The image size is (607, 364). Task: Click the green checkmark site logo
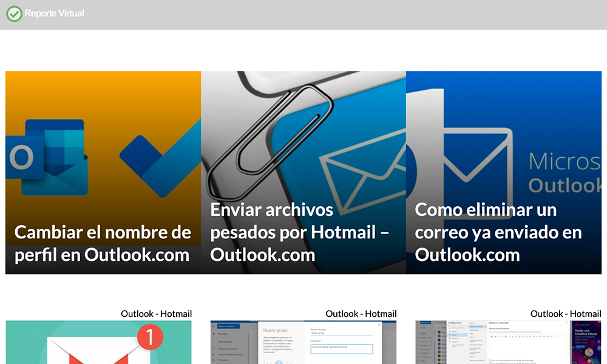14,13
